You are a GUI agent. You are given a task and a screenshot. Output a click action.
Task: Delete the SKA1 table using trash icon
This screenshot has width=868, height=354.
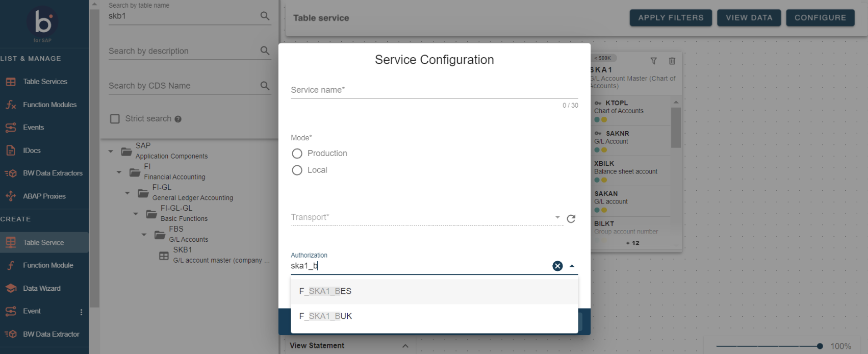[672, 61]
